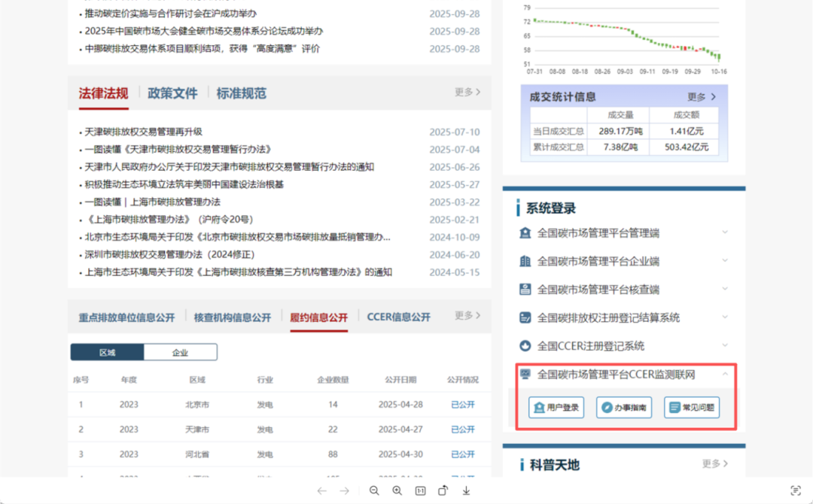Collapse the 全国碳市场管理平台CCER监测联网 section
Screen dimensions: 813x504
point(725,374)
